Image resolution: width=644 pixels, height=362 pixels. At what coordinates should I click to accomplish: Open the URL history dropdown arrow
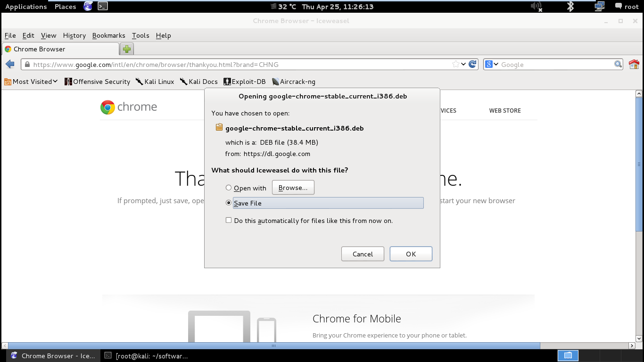coord(464,64)
